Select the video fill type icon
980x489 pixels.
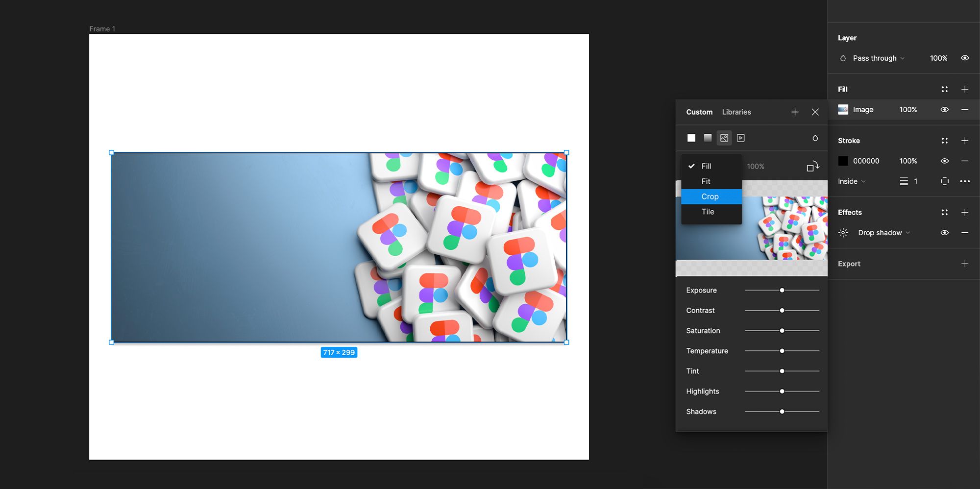click(741, 138)
